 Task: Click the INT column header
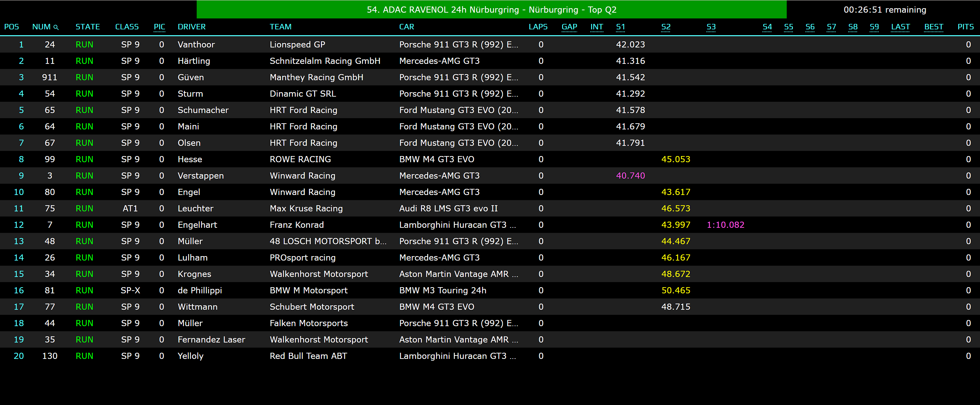(597, 27)
